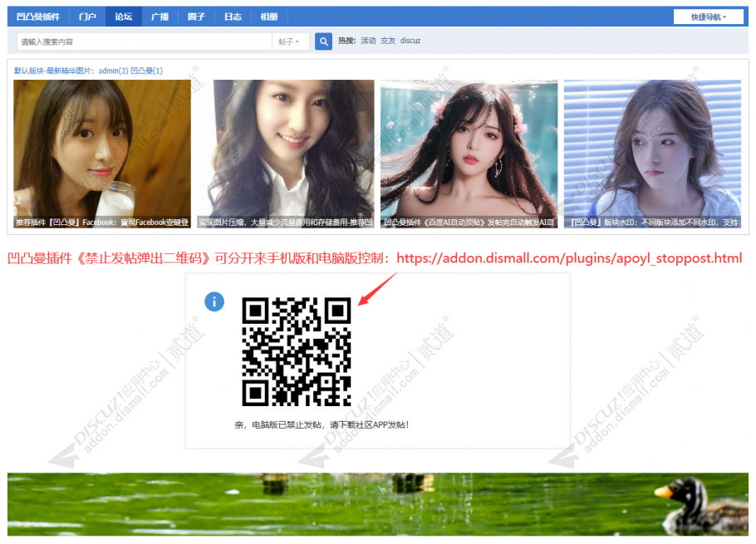756x544 pixels.
Task: Switch to the 广播 broadcast tab
Action: [x=160, y=17]
